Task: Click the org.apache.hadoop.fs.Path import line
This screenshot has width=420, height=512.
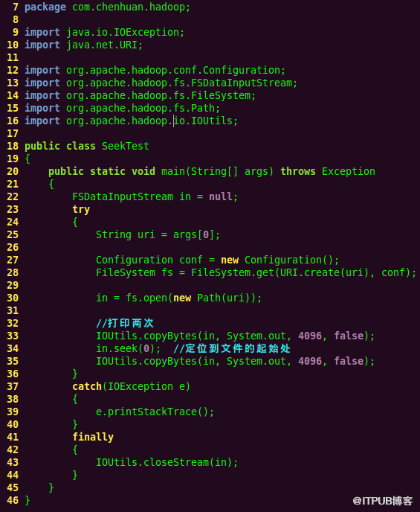Action: [122, 109]
